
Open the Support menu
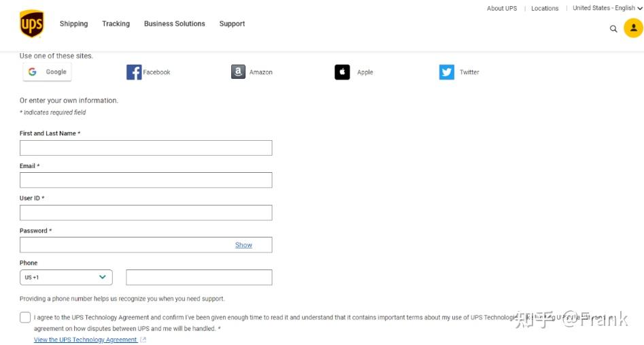pos(232,24)
